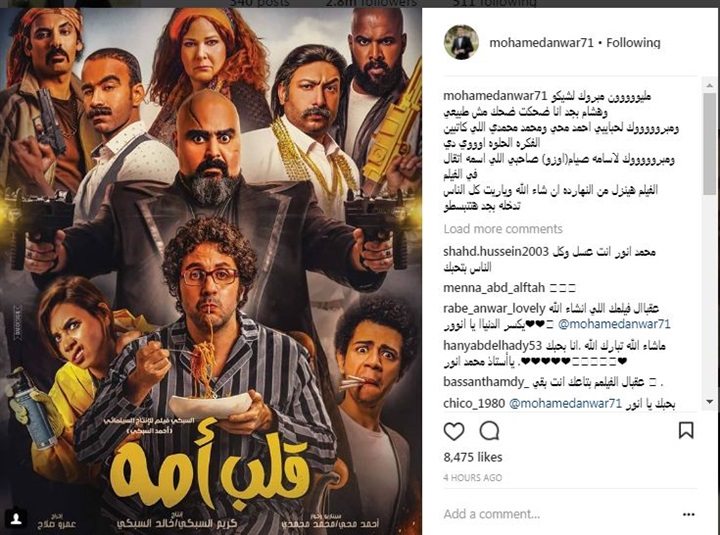The image size is (720, 535).
Task: Open rabe_anwar_lovely commenter profile
Action: 494,308
